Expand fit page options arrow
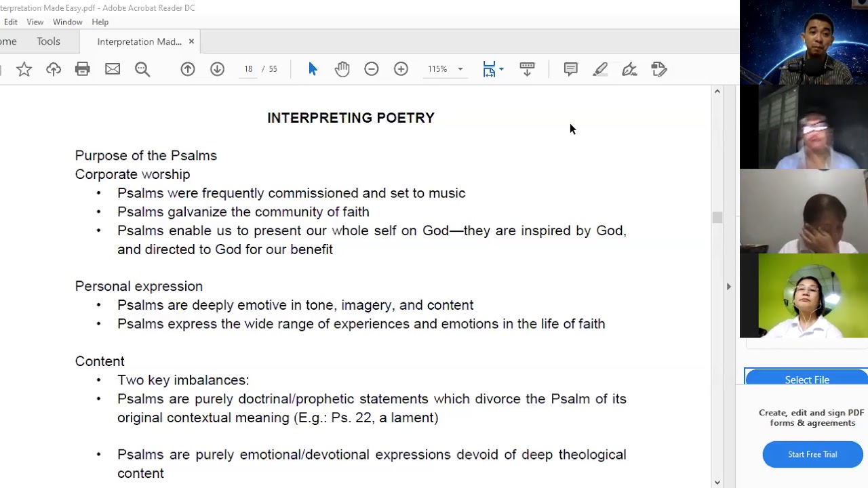The width and height of the screenshot is (868, 488). tap(501, 69)
